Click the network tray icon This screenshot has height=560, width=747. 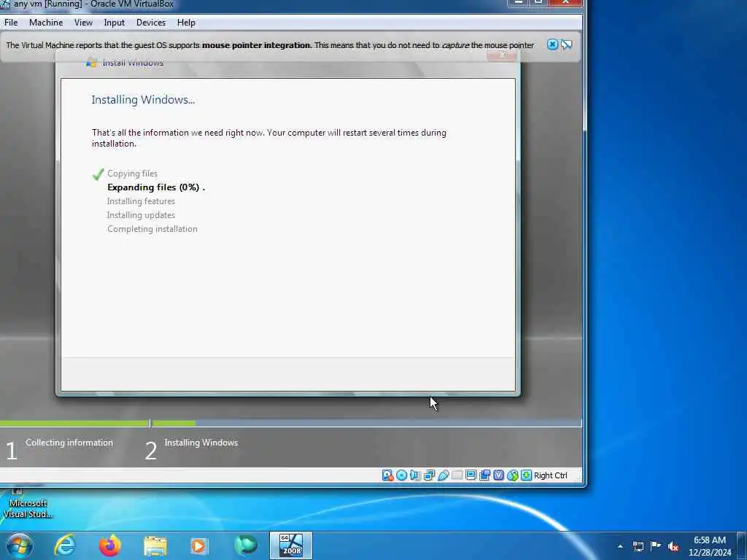pos(638,546)
